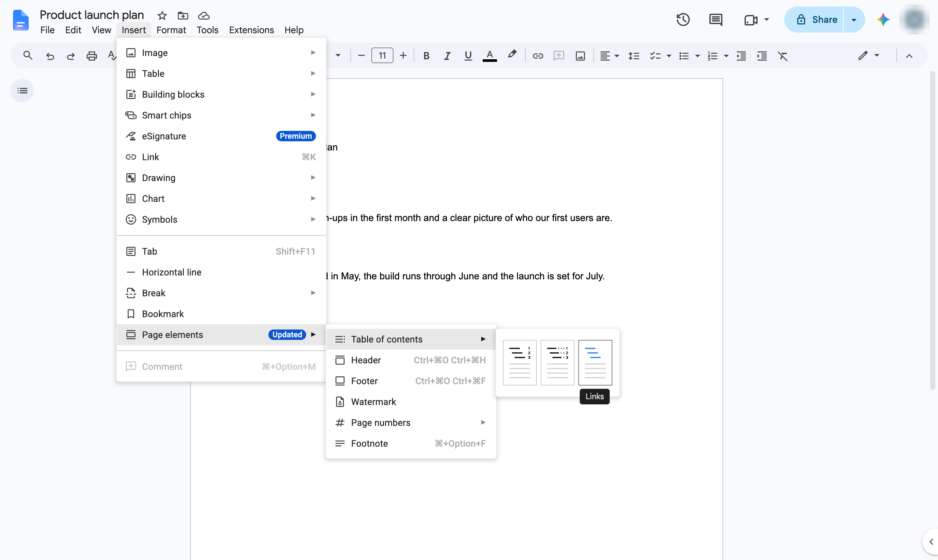938x560 pixels.
Task: Star the Product launch plan document
Action: (x=162, y=16)
